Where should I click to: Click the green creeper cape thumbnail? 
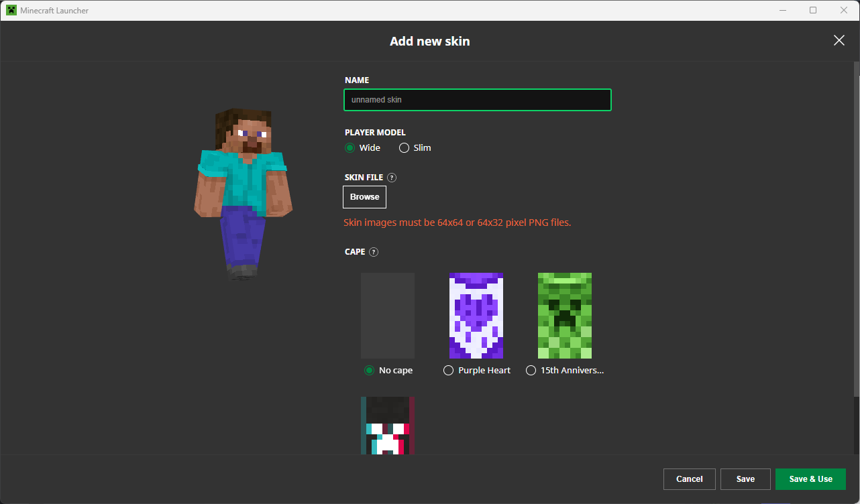click(x=565, y=316)
